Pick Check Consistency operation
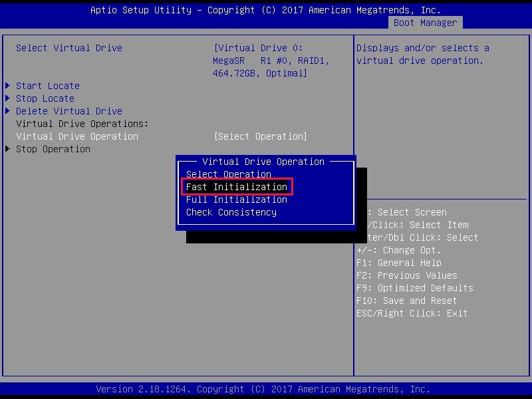This screenshot has height=399, width=532. pyautogui.click(x=231, y=212)
